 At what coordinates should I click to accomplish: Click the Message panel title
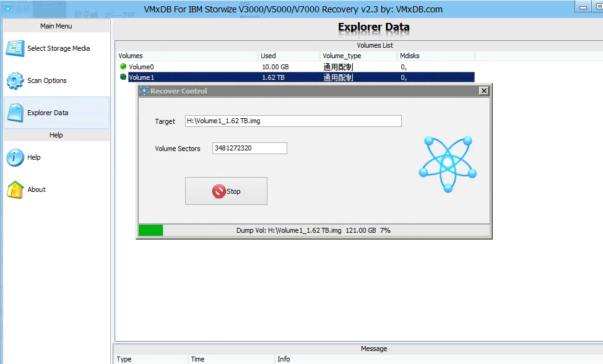(x=374, y=349)
